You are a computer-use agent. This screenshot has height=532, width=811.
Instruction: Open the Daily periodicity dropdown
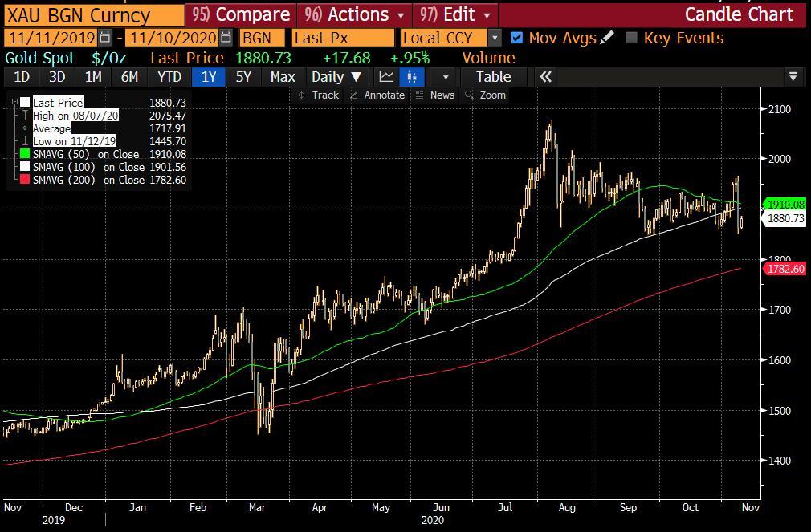point(336,77)
